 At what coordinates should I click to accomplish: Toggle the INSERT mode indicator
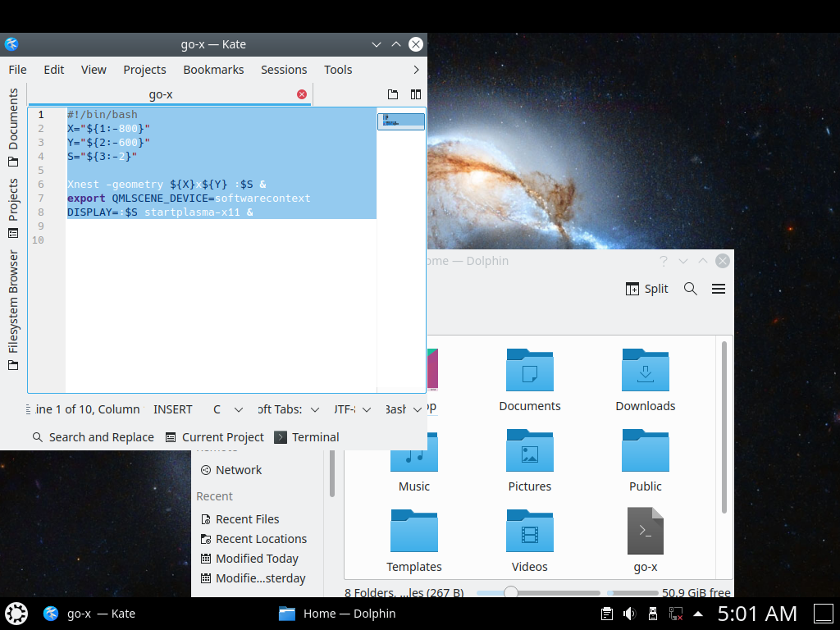172,409
